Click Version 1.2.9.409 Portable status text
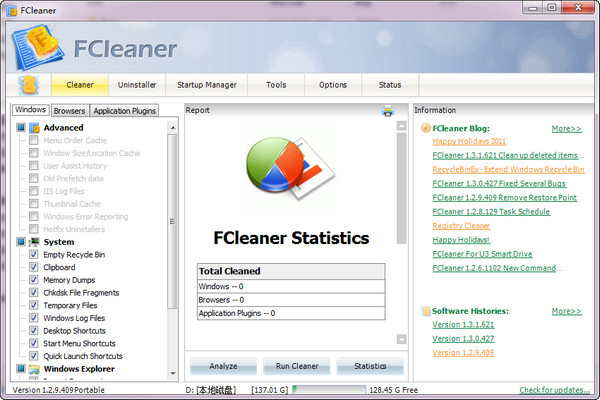 (59, 390)
